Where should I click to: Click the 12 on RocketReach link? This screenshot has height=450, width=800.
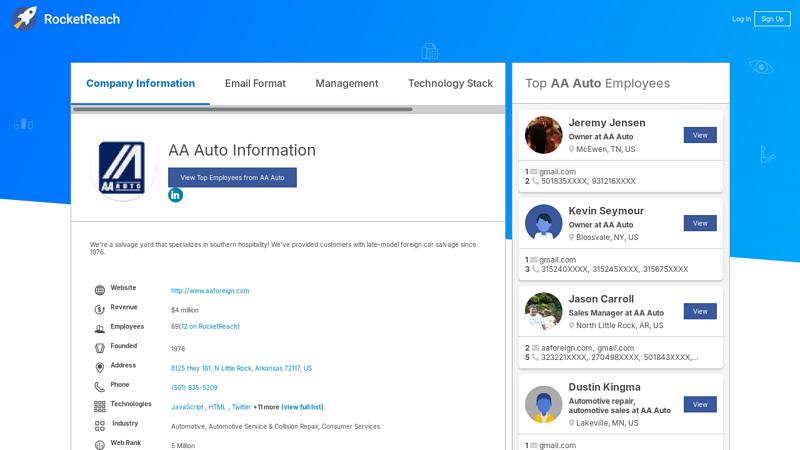pos(209,327)
